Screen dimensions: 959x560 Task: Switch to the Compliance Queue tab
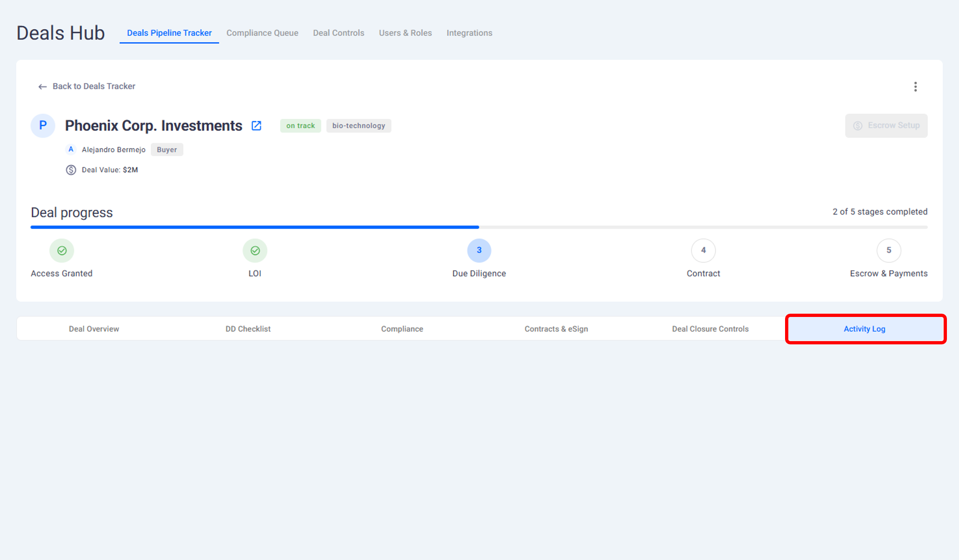(x=262, y=33)
